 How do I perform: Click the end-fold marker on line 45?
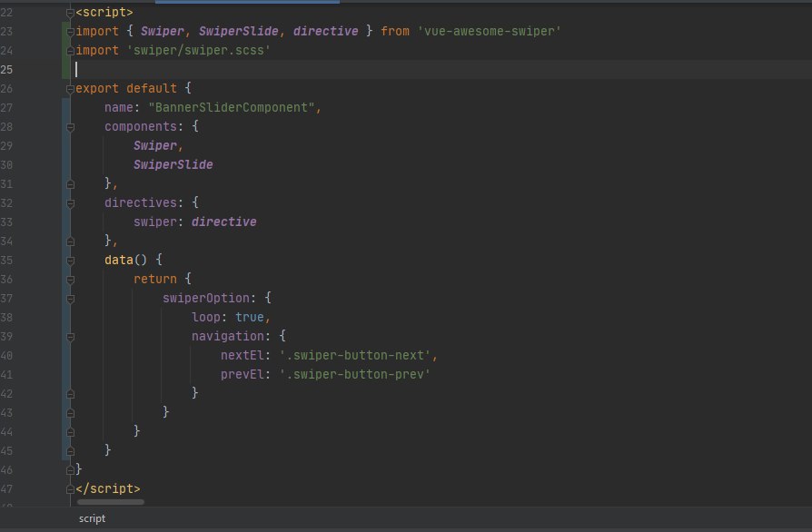[x=71, y=451]
